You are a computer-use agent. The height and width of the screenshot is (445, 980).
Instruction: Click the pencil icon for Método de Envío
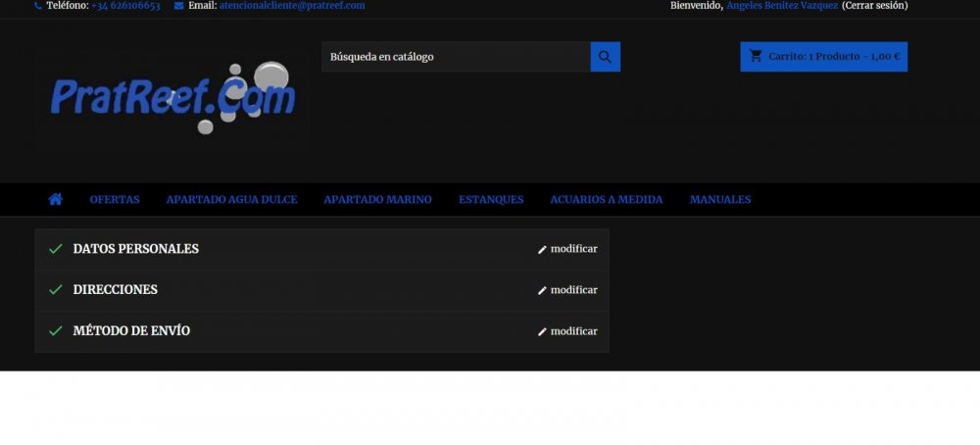point(542,332)
